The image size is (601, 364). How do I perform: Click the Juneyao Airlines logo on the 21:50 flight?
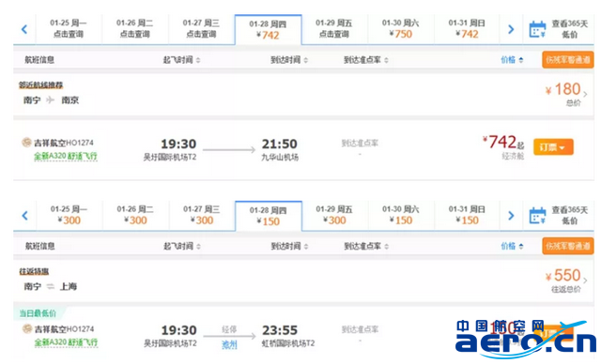click(x=26, y=143)
